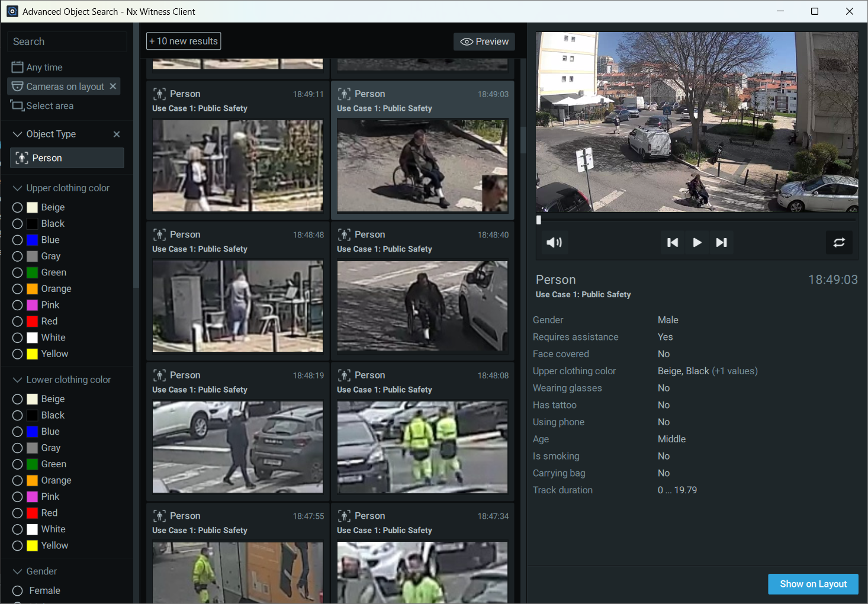
Task: Choose the Female gender option
Action: [x=18, y=591]
